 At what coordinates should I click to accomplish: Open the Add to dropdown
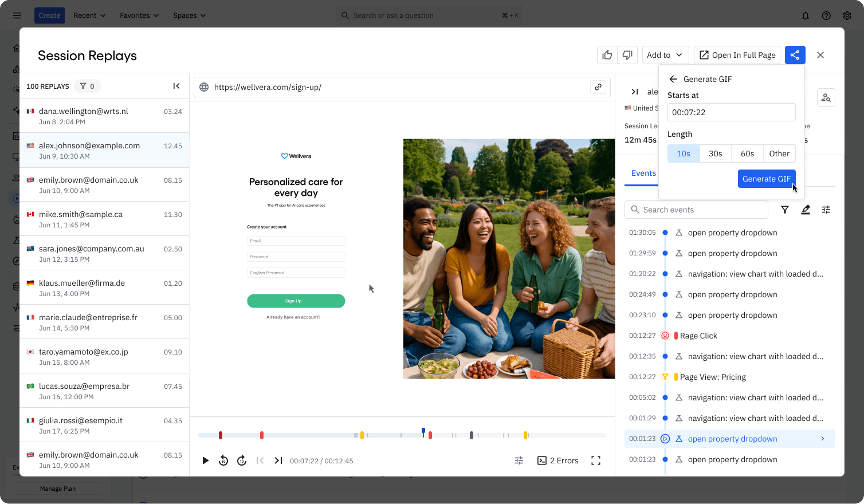665,54
